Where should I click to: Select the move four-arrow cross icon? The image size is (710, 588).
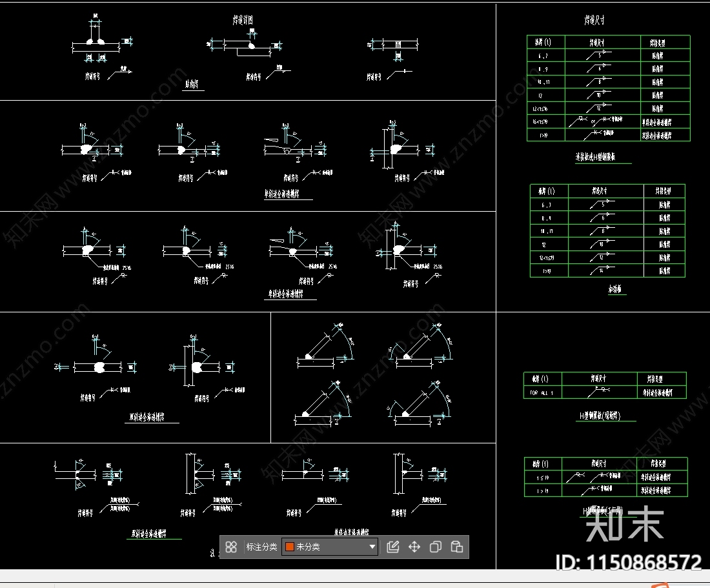[414, 547]
